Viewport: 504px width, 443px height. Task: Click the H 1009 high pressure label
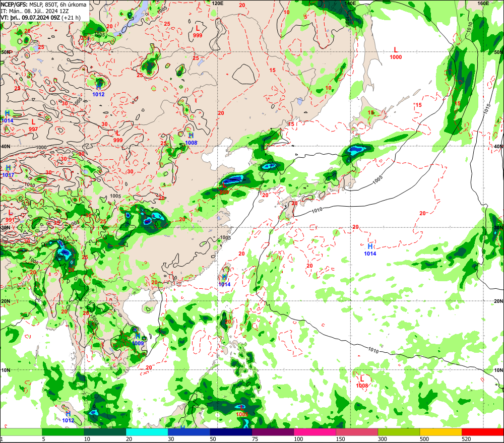138,340
